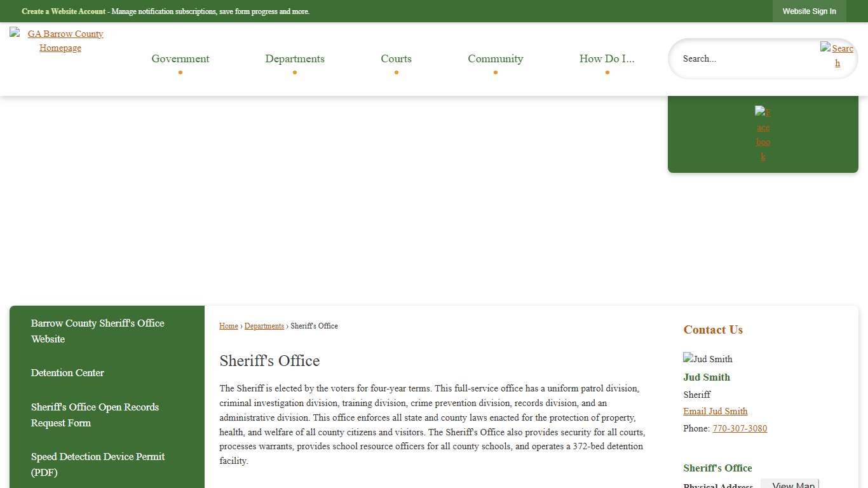Image resolution: width=868 pixels, height=488 pixels.
Task: Click Departments in the breadcrumb trail
Action: coord(264,326)
